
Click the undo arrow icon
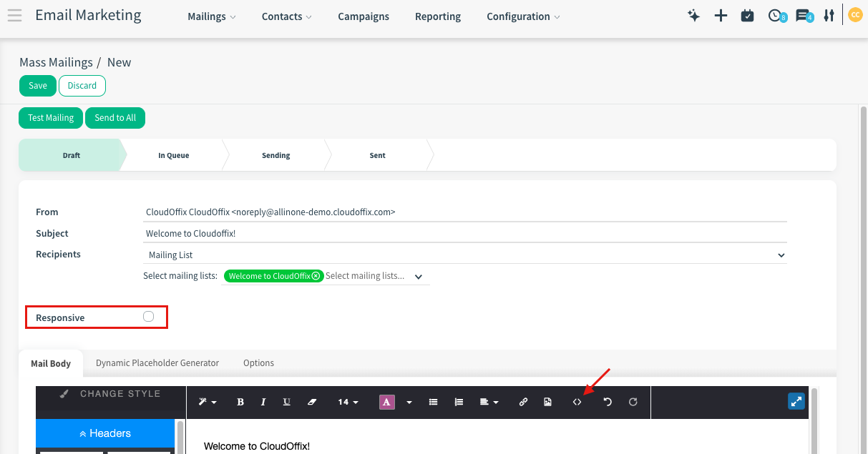608,402
